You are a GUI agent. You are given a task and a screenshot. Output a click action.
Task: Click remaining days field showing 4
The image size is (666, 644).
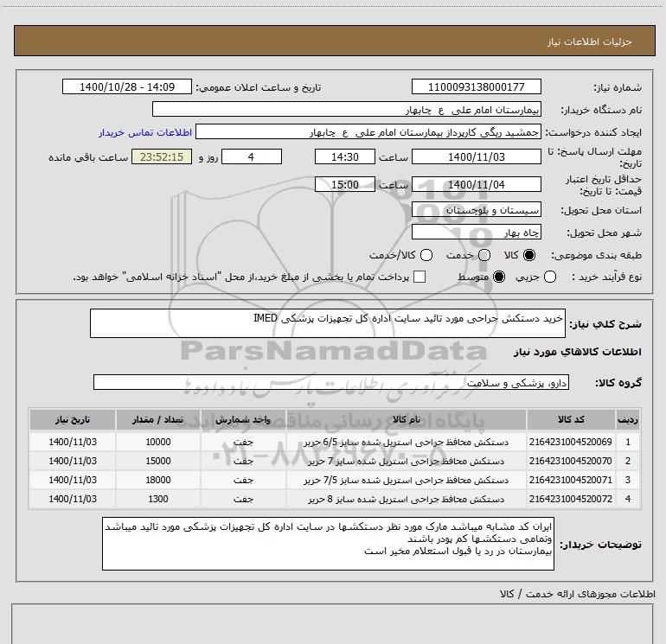[x=252, y=156]
